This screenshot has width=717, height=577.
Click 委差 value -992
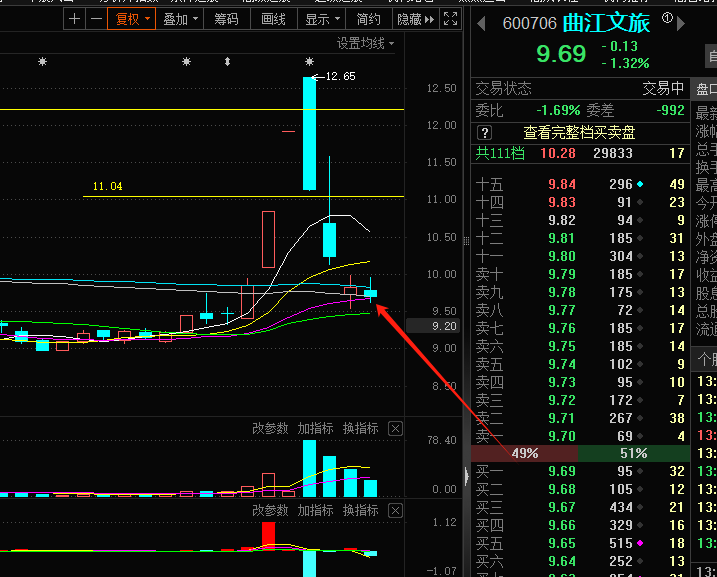(670, 111)
